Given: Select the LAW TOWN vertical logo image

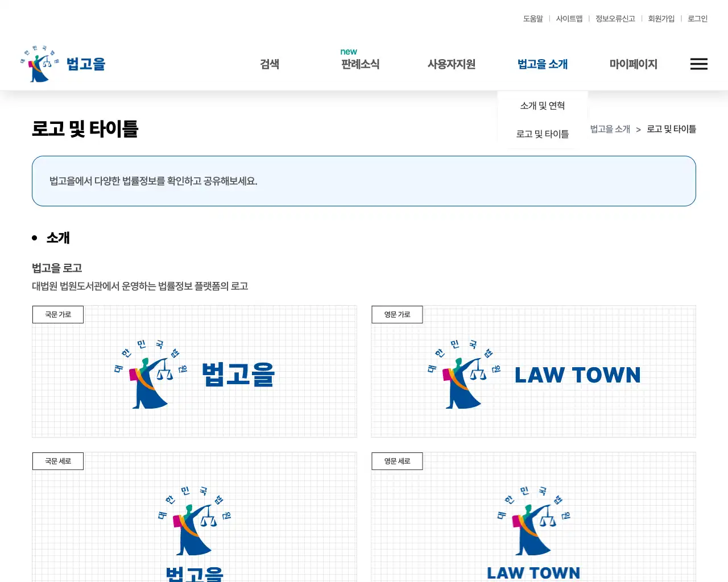Looking at the screenshot, I should 533,533.
